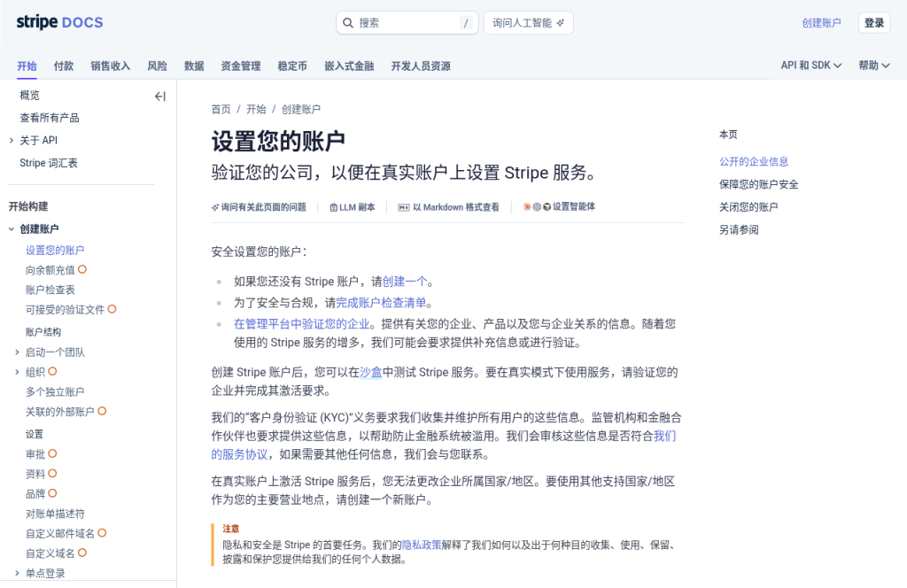Open 查看所有产品 in sidebar
Image resolution: width=907 pixels, height=588 pixels.
(50, 118)
